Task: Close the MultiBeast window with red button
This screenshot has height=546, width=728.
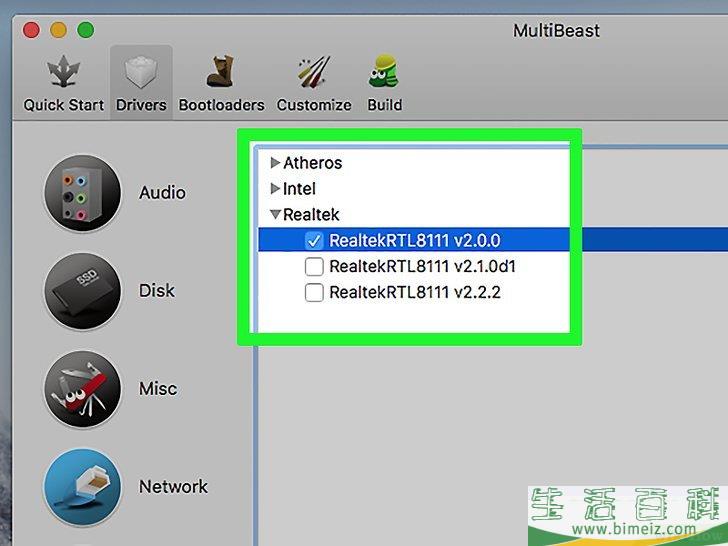Action: [x=31, y=31]
